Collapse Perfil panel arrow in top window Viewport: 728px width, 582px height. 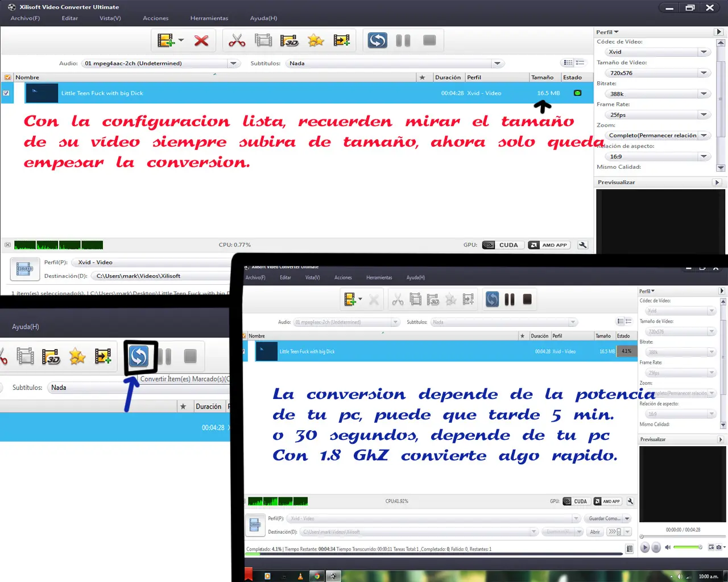[719, 32]
